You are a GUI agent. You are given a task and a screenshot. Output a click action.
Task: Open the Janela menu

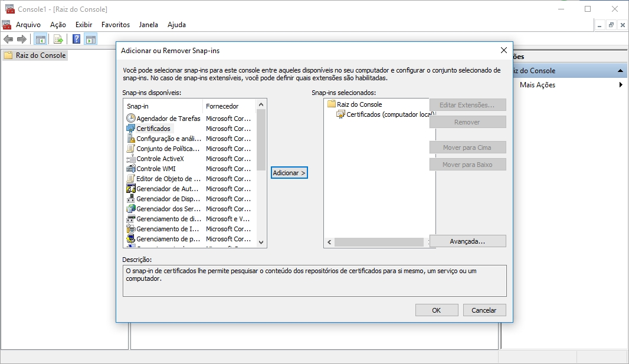149,24
